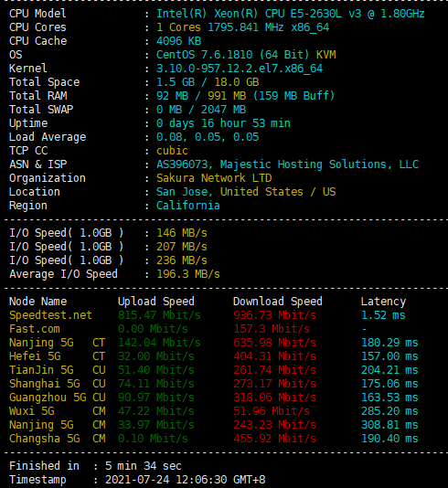Click the region value 'California'
Viewport: 448px width, 488px height.
coord(188,206)
